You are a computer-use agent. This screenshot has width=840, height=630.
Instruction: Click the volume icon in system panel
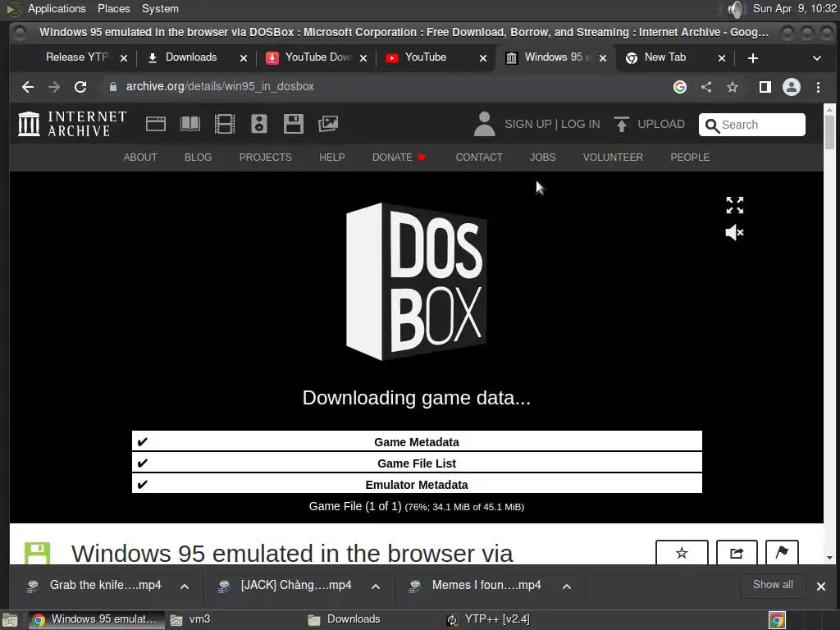click(737, 8)
